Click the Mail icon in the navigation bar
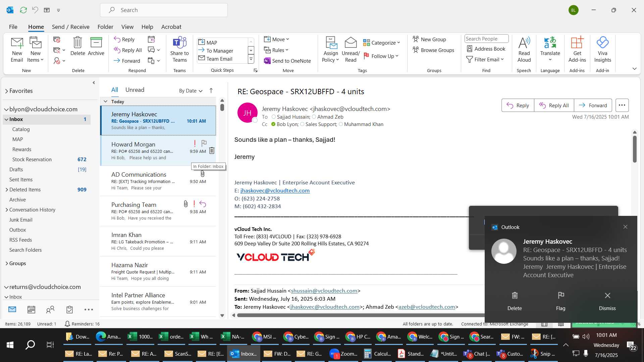644x362 pixels. (12, 309)
